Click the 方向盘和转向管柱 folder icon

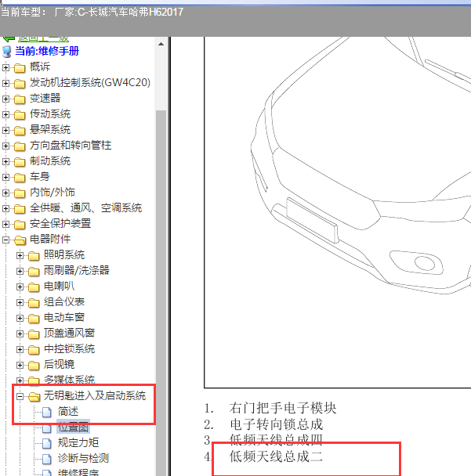coord(20,146)
